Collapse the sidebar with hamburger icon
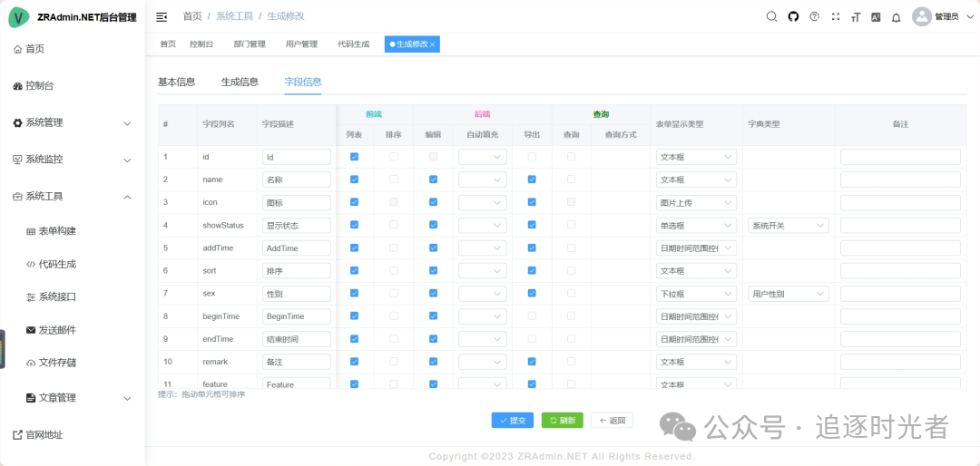Image resolution: width=980 pixels, height=466 pixels. (x=162, y=16)
